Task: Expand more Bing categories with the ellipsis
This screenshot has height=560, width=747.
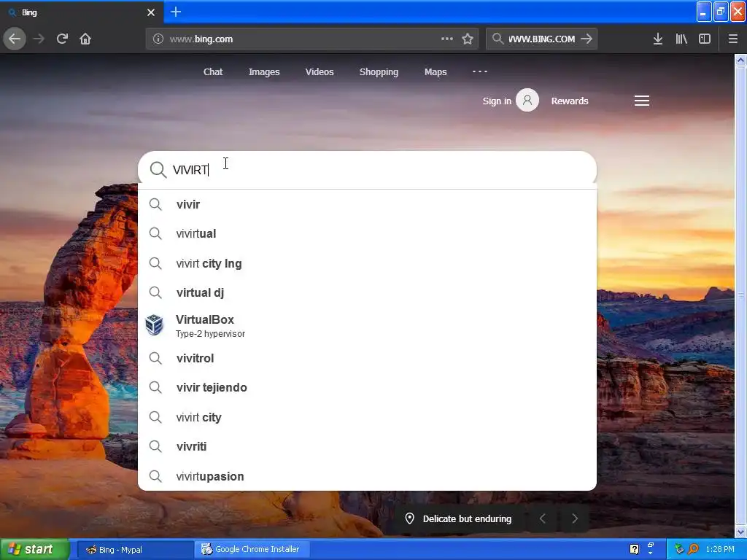Action: coord(480,71)
